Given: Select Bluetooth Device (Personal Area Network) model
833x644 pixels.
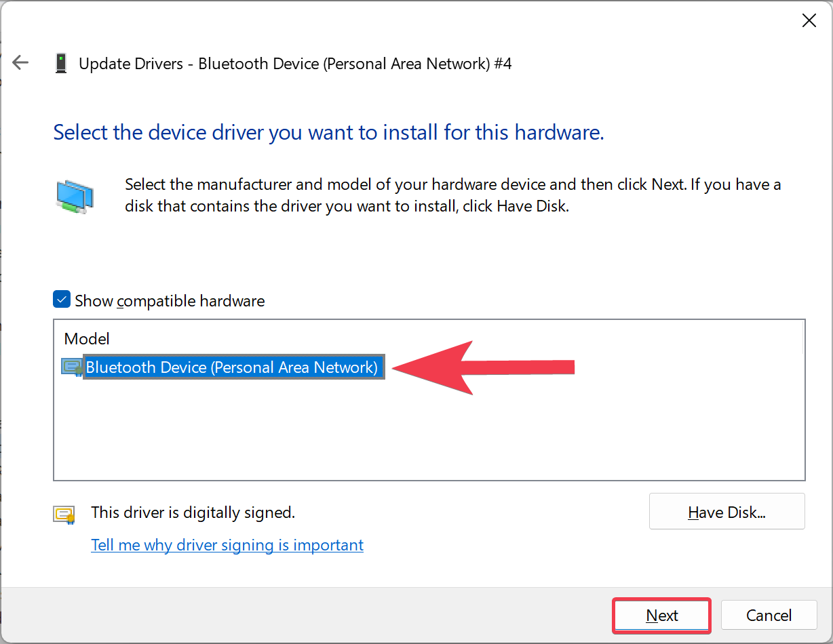Looking at the screenshot, I should coord(234,367).
